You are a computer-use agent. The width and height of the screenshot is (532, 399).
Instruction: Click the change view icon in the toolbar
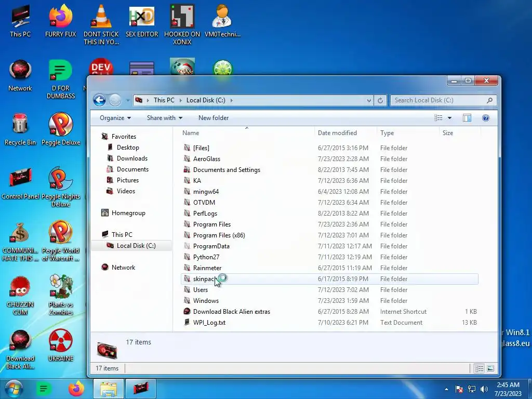click(x=438, y=118)
